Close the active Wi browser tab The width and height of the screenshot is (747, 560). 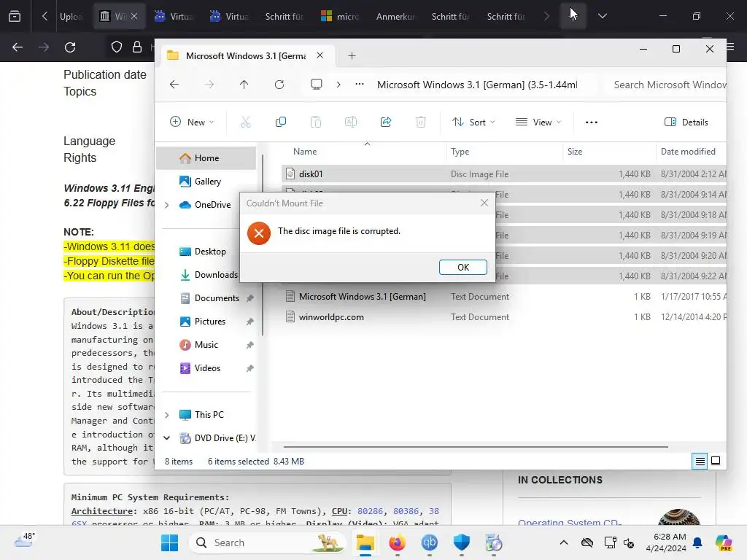click(x=134, y=16)
